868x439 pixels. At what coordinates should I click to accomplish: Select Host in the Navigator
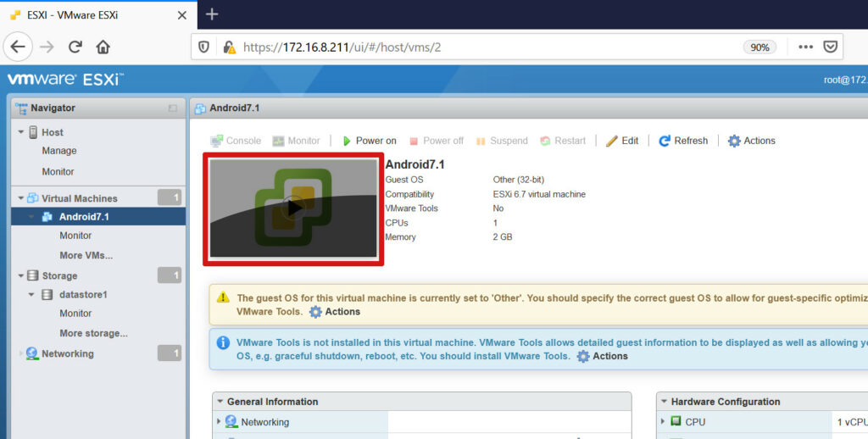(52, 132)
